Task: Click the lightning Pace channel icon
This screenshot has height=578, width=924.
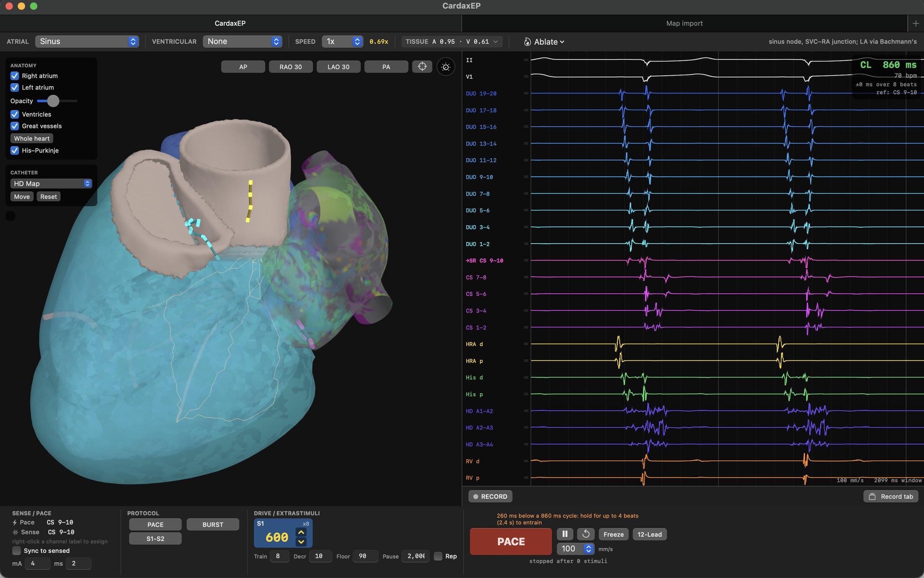Action: [x=15, y=523]
